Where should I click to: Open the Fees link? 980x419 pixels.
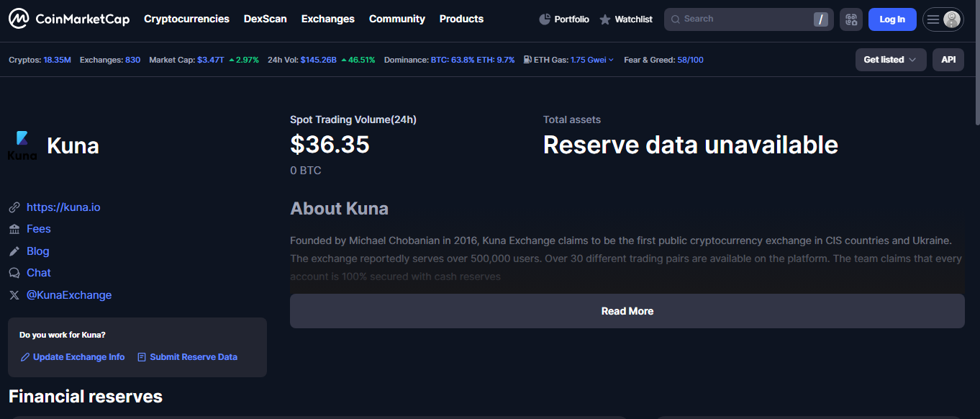pos(39,229)
